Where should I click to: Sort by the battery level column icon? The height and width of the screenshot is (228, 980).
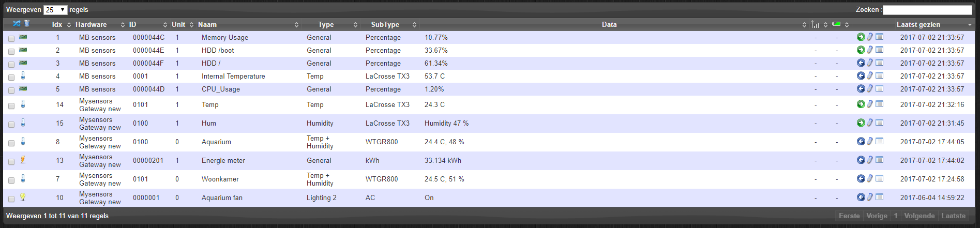coord(836,24)
